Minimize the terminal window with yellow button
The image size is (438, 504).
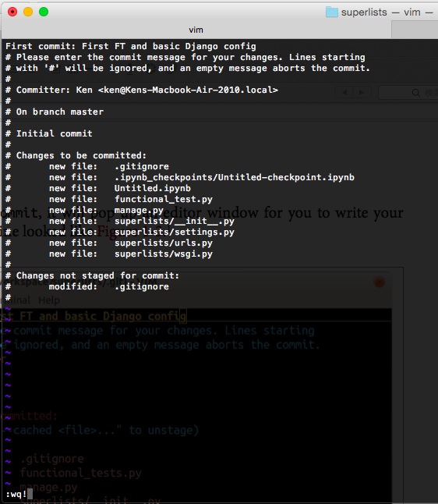pyautogui.click(x=28, y=12)
